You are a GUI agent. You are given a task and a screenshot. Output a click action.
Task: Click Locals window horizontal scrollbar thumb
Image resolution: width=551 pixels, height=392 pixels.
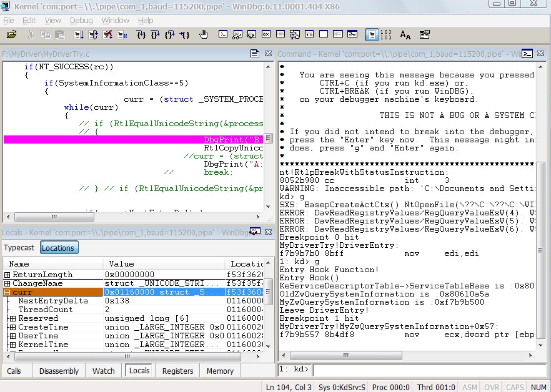tap(127, 357)
